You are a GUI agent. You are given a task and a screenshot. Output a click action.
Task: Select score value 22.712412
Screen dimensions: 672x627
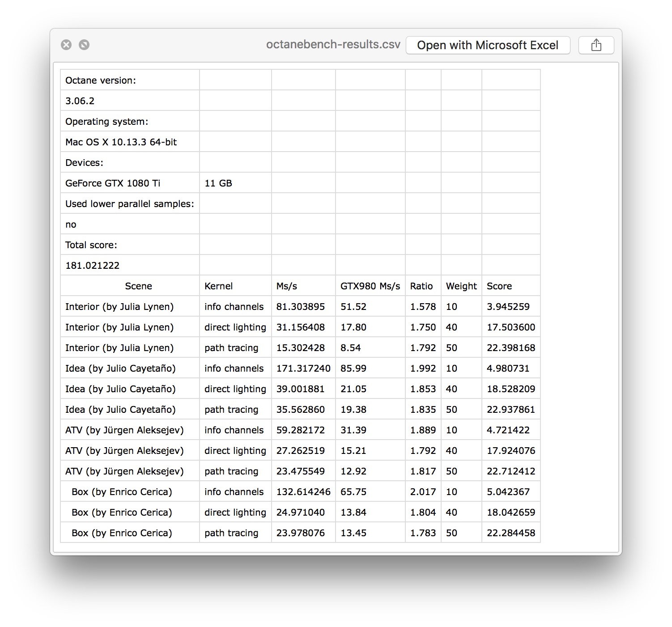[x=511, y=471]
